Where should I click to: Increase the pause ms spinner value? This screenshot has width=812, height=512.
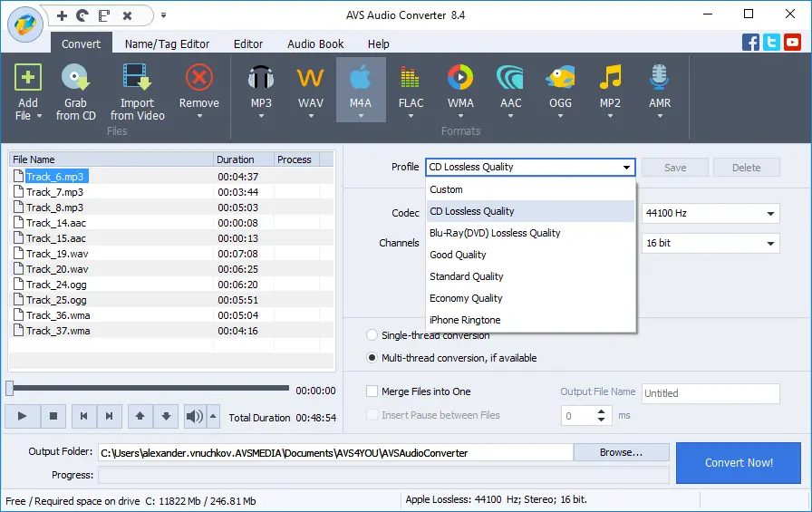pyautogui.click(x=601, y=411)
